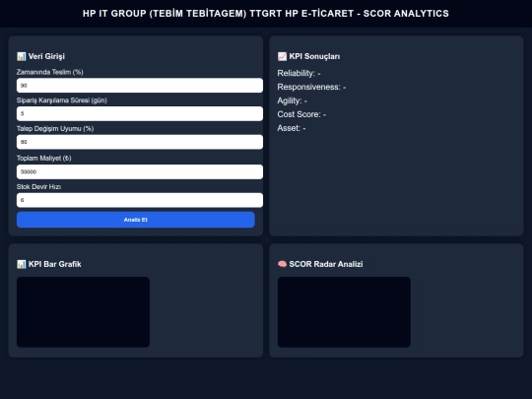The height and width of the screenshot is (399, 532).
Task: Click the 'Agility: -' result text
Action: tap(293, 100)
